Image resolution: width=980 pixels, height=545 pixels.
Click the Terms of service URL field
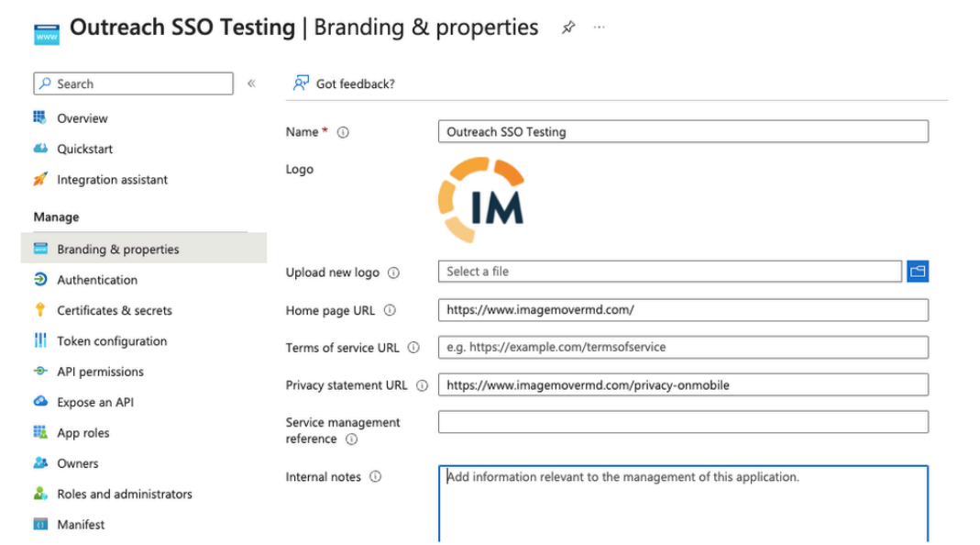[x=683, y=348]
